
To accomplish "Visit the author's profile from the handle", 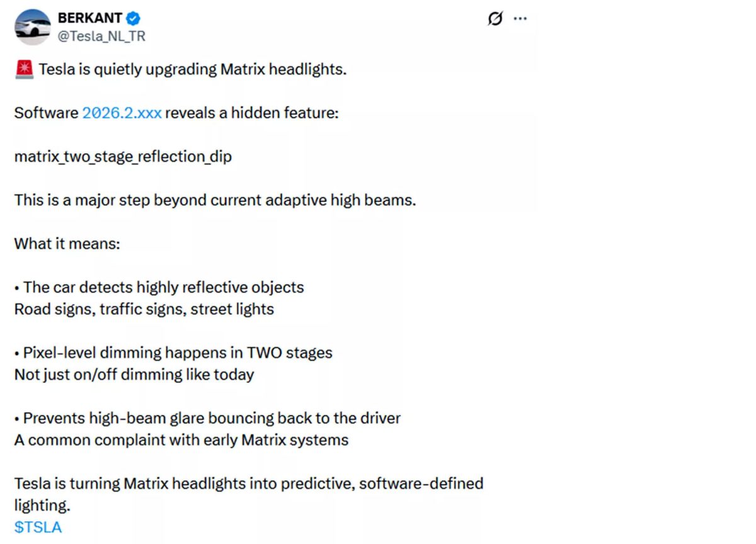I will coord(101,37).
